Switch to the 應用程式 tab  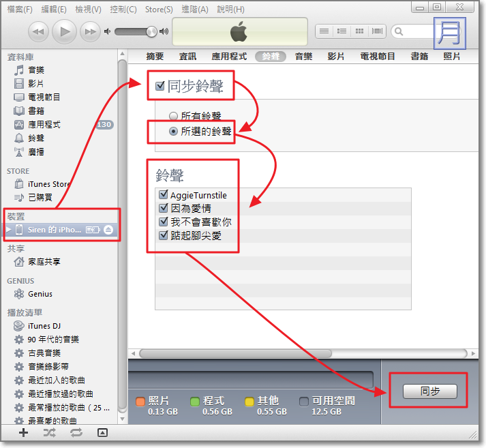click(x=229, y=57)
